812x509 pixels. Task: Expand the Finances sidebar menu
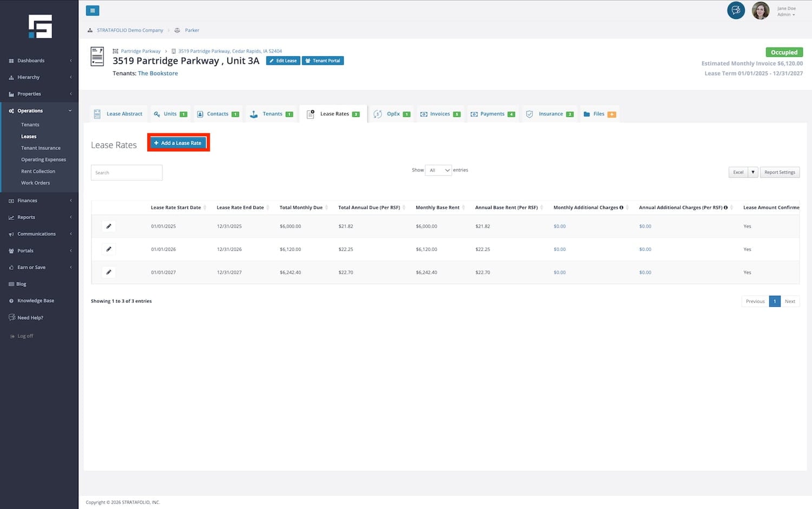click(39, 201)
